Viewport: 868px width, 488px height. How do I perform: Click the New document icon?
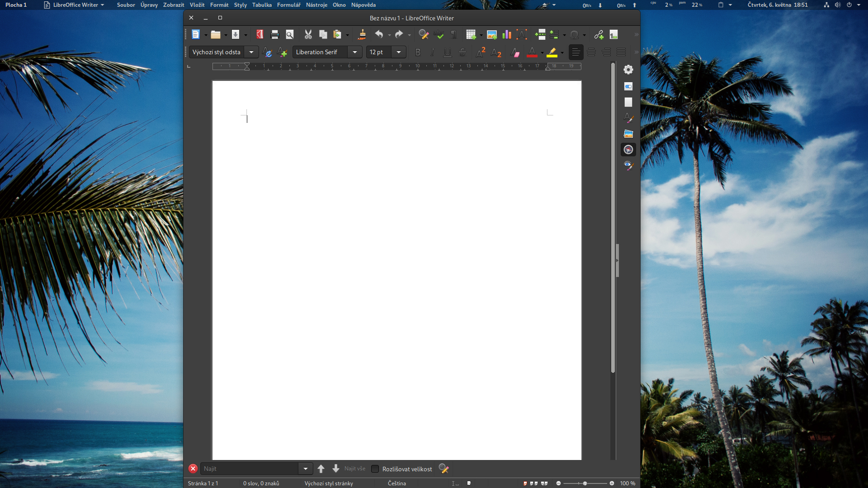(x=195, y=34)
